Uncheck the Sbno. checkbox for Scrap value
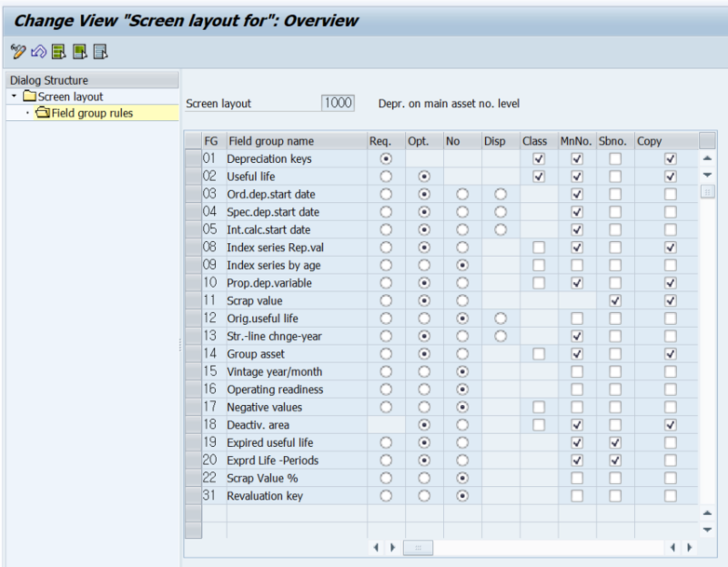This screenshot has width=728, height=567. coord(615,301)
